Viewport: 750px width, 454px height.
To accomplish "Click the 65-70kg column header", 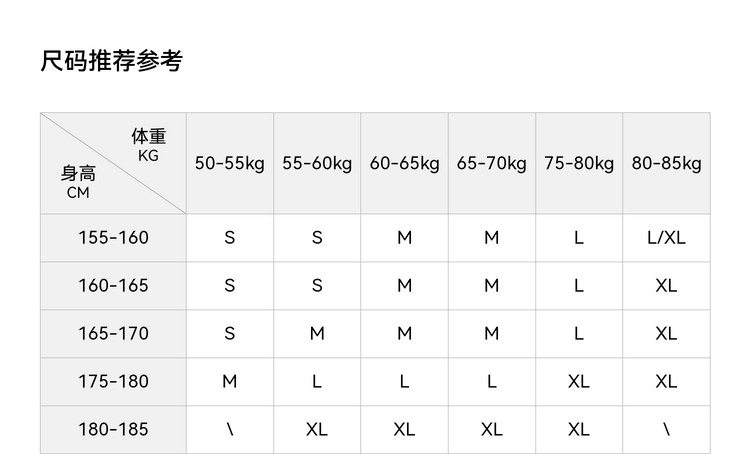I will tap(491, 164).
